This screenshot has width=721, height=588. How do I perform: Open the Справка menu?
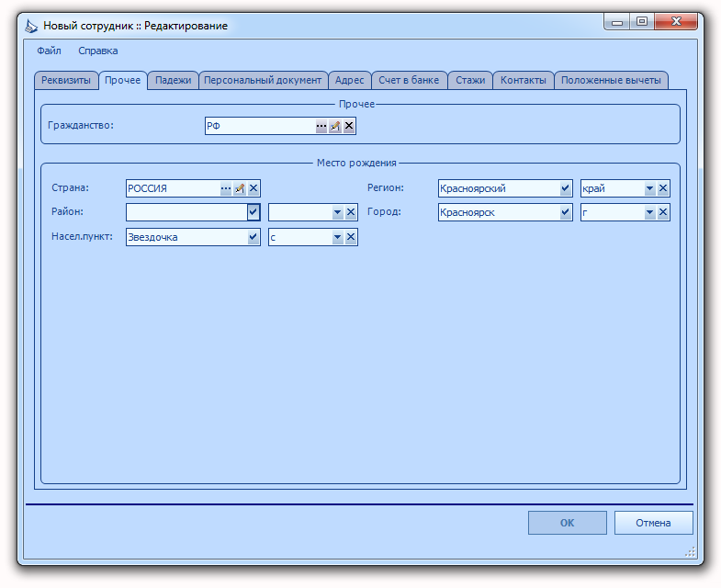(x=98, y=51)
